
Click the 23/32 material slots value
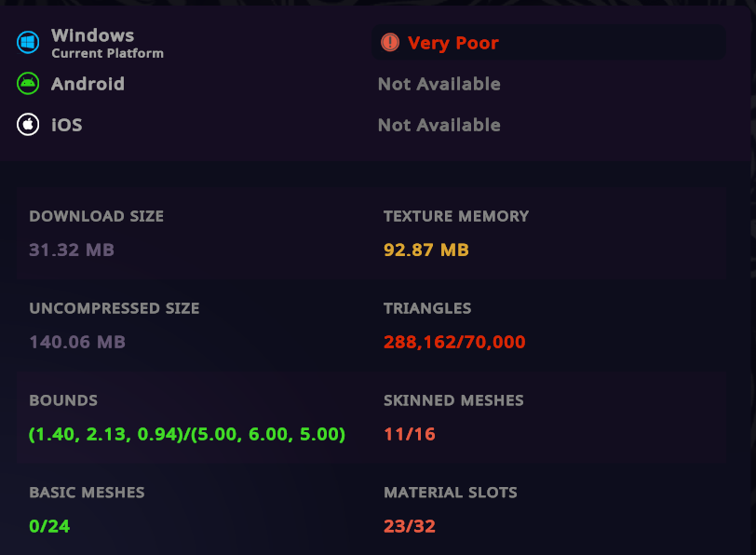410,526
